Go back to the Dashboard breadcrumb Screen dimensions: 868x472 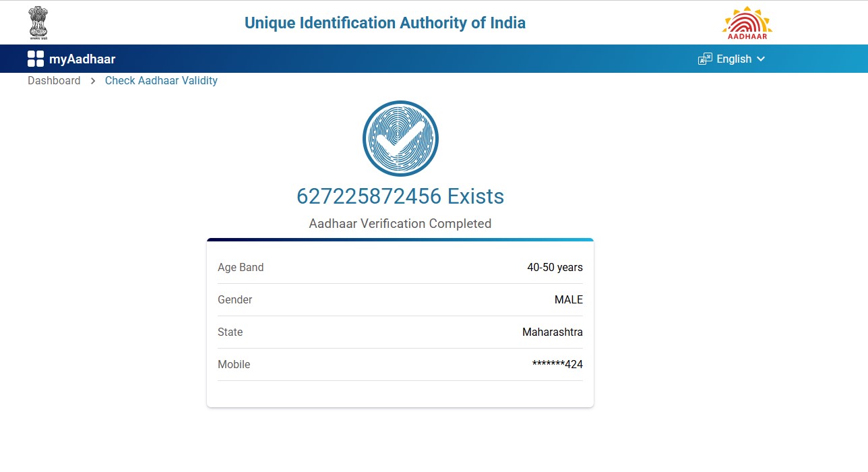(54, 81)
